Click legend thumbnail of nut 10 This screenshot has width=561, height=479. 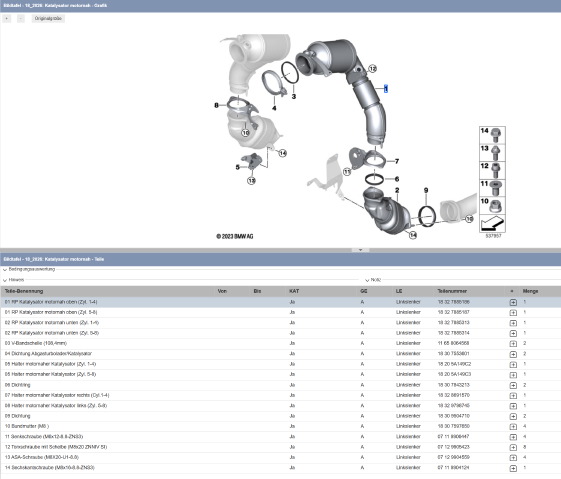coord(492,205)
